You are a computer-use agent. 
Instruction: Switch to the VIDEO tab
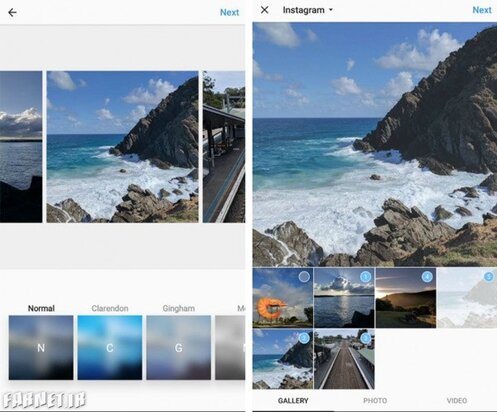(457, 400)
